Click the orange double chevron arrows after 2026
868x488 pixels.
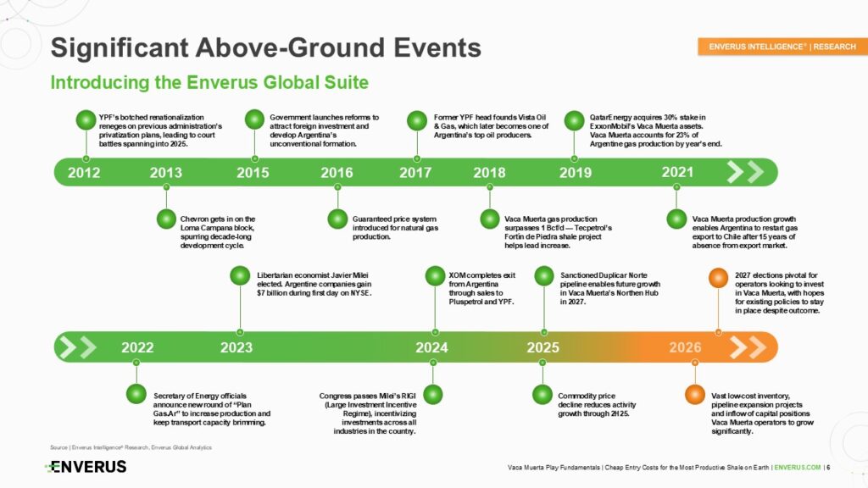748,347
